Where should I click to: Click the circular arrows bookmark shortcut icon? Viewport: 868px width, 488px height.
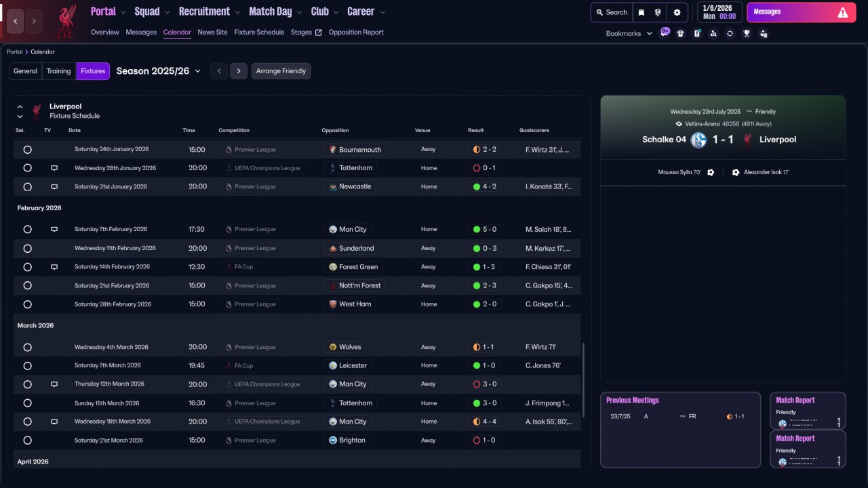pyautogui.click(x=730, y=33)
